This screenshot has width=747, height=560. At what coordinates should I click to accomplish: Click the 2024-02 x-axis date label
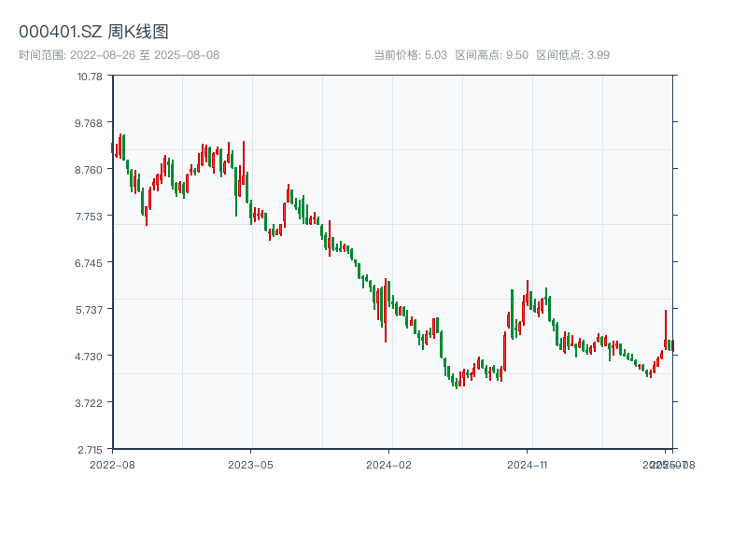pyautogui.click(x=389, y=464)
